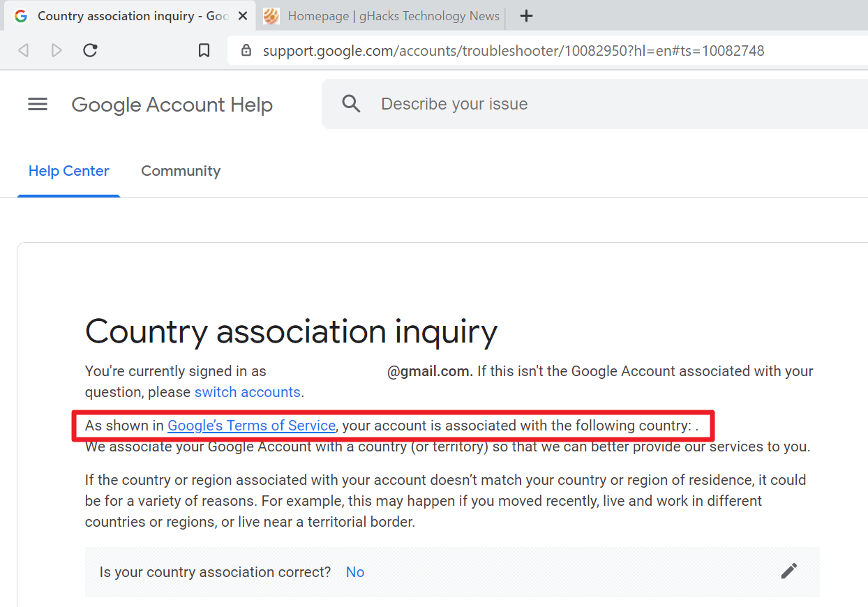
Task: Click the bookmark icon in toolbar
Action: tap(204, 50)
